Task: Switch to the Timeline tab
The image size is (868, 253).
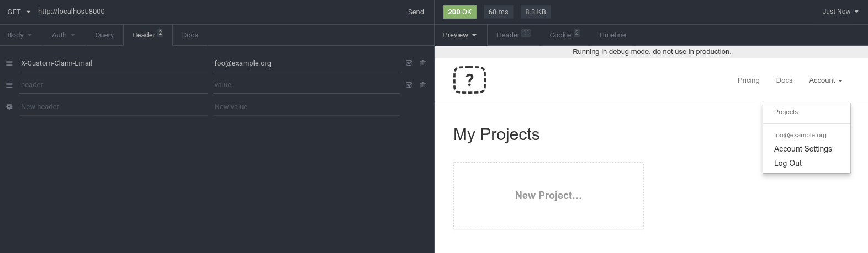Action: click(x=612, y=35)
